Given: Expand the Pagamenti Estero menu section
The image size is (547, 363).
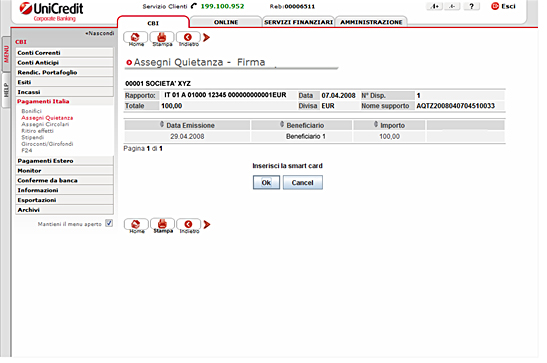Looking at the screenshot, I should pyautogui.click(x=65, y=161).
